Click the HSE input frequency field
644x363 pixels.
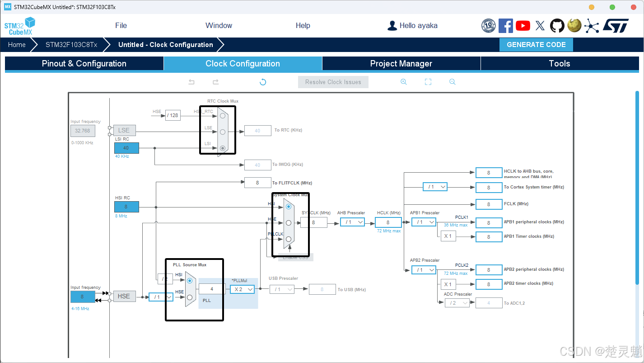pyautogui.click(x=83, y=297)
